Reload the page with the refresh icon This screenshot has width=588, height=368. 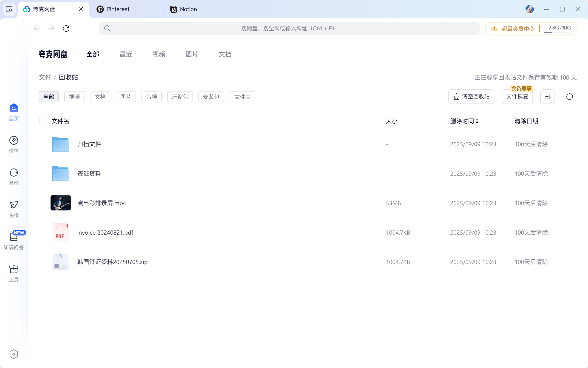(x=66, y=29)
